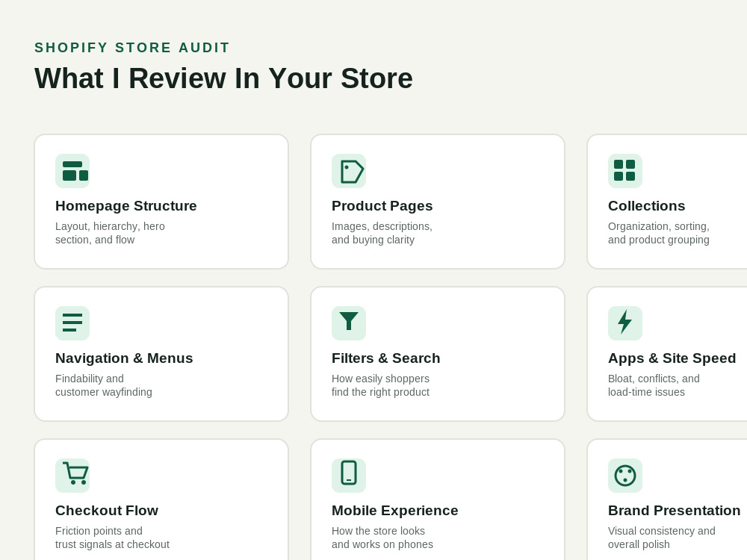
Task: Select the Mobile Experience card title
Action: (x=395, y=511)
